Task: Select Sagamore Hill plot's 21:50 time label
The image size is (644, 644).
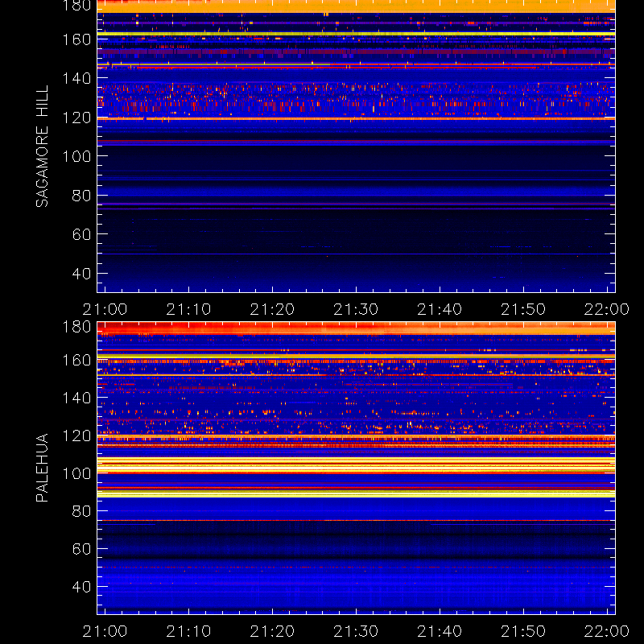Action: [523, 309]
